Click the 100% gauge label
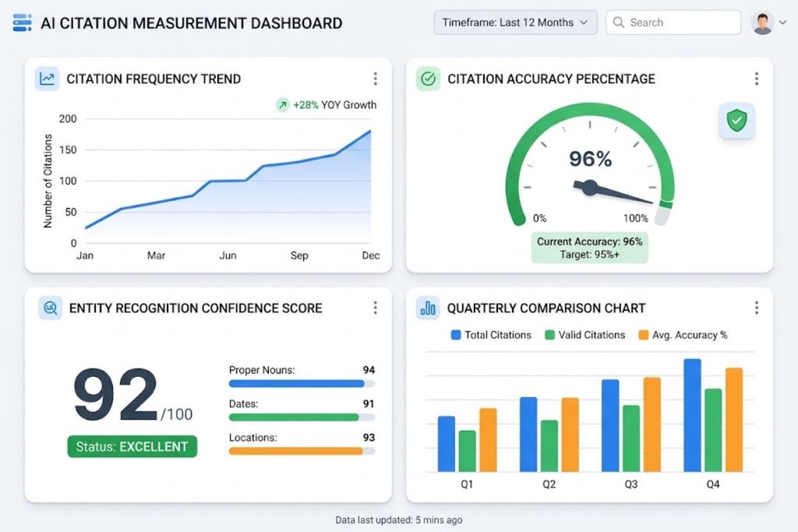 636,218
